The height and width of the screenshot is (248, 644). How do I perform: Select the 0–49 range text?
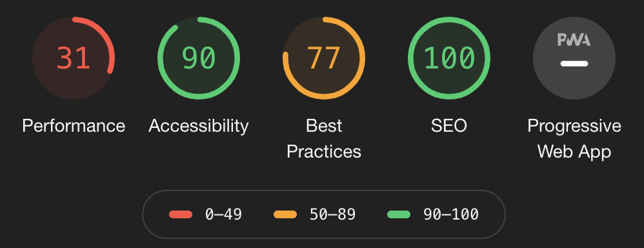223,214
